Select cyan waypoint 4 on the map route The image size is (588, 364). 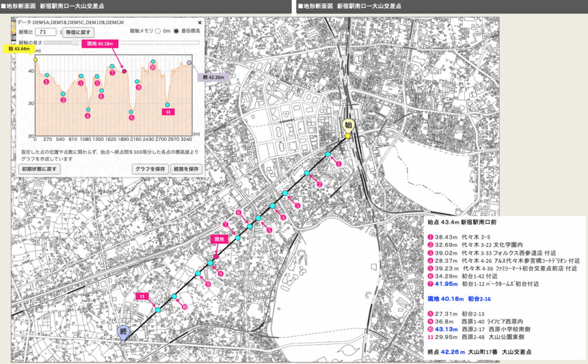point(272,206)
